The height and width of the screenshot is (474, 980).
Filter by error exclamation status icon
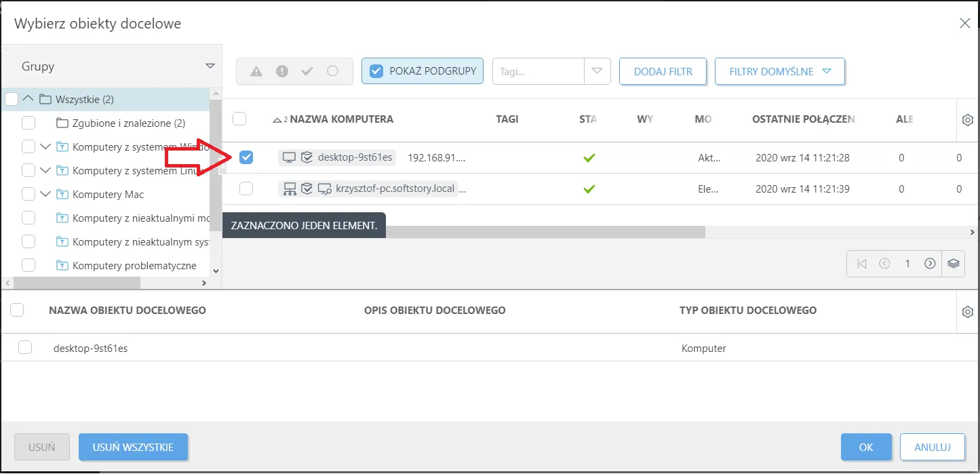pyautogui.click(x=282, y=71)
